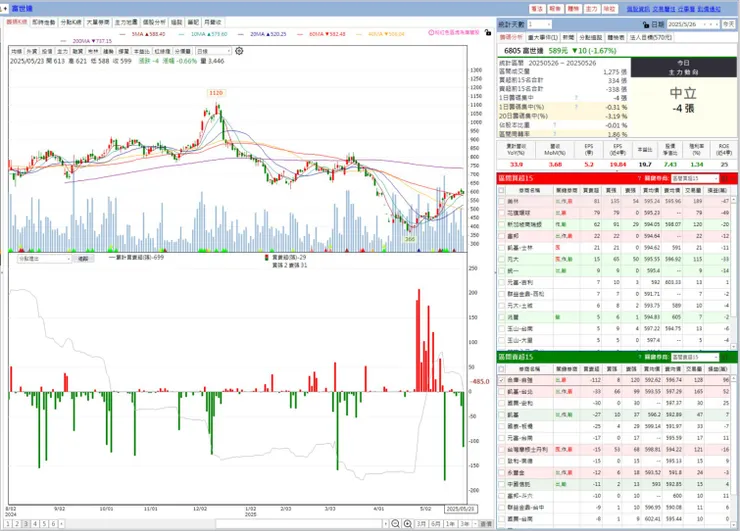Switch to the 重大事件(1) tab
The height and width of the screenshot is (531, 740).
(x=543, y=37)
